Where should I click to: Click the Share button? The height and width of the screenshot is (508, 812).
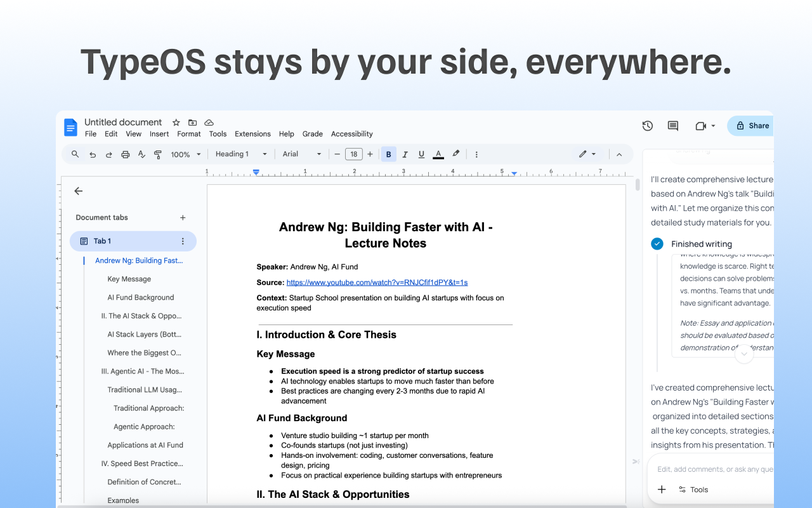click(751, 126)
